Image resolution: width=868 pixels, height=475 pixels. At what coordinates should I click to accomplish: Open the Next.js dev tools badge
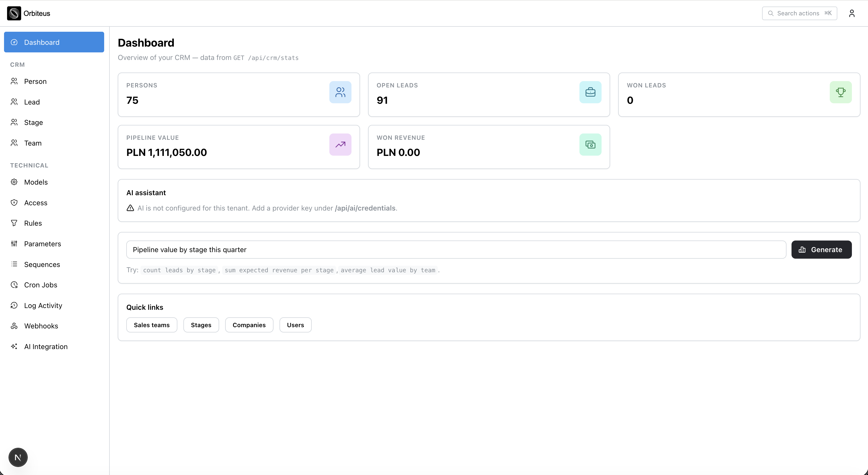(18, 457)
